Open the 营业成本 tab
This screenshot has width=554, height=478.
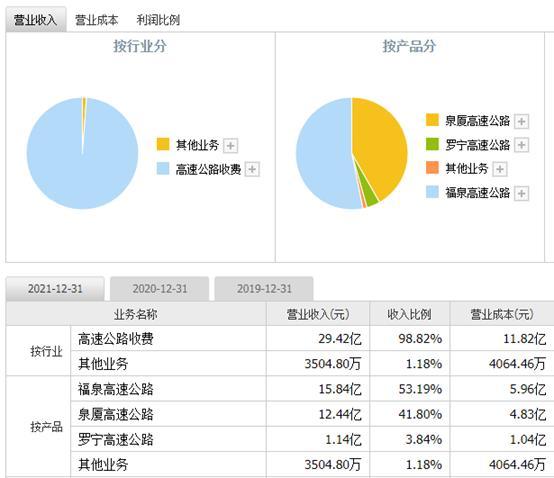pyautogui.click(x=96, y=20)
